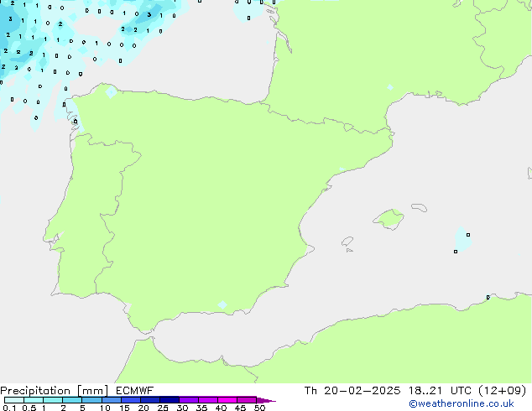
Task: Pick the 15–20 mm legend swatch
Action: click(131, 400)
